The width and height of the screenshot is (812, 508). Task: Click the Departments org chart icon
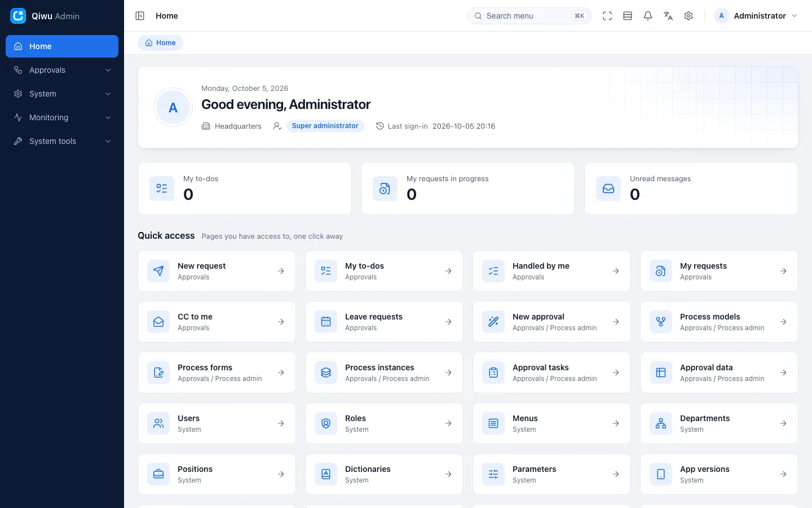coord(661,423)
